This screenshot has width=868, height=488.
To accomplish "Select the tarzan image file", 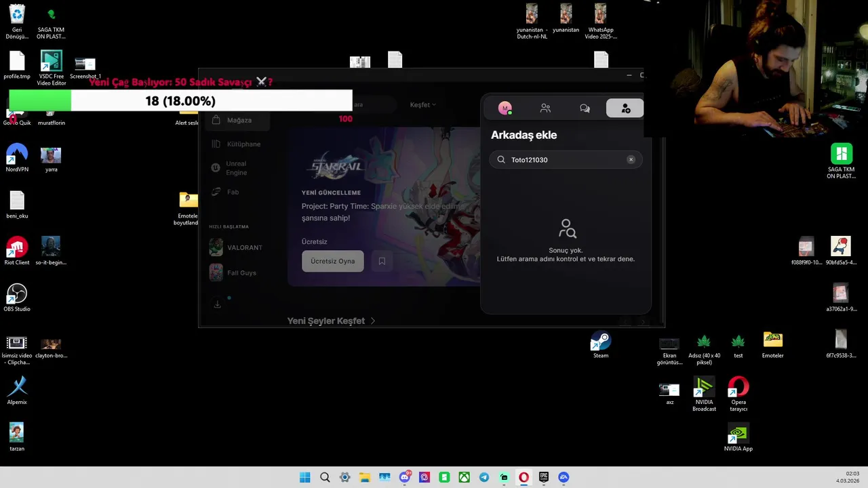I will (x=17, y=437).
